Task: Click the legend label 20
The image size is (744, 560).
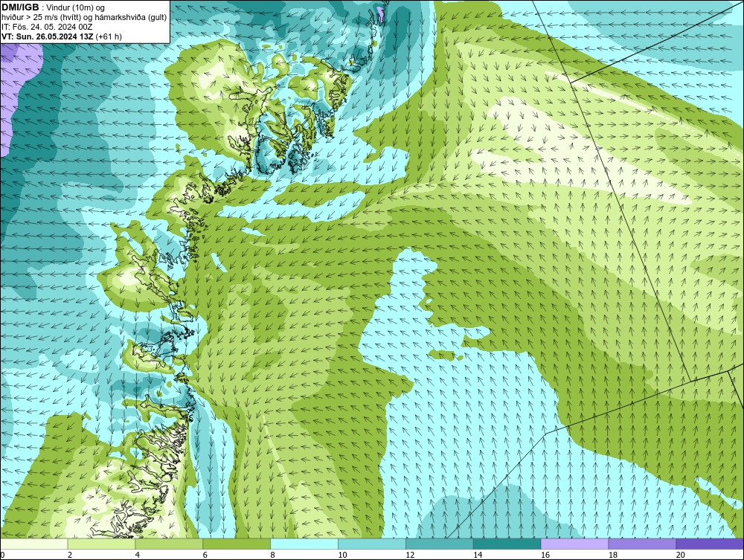Action: (681, 555)
